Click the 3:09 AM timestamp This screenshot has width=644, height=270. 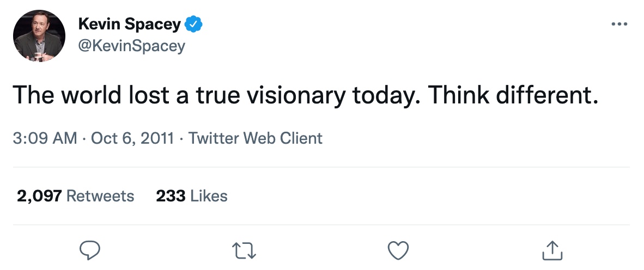tap(45, 138)
